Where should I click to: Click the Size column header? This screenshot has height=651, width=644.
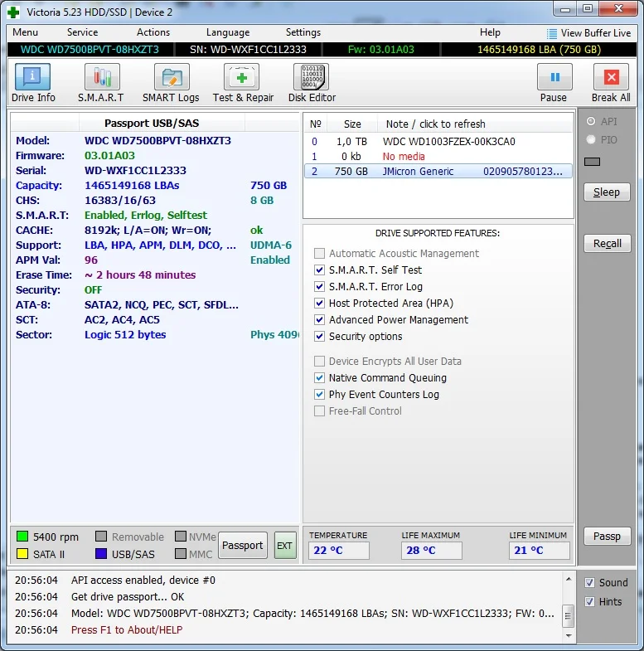352,124
